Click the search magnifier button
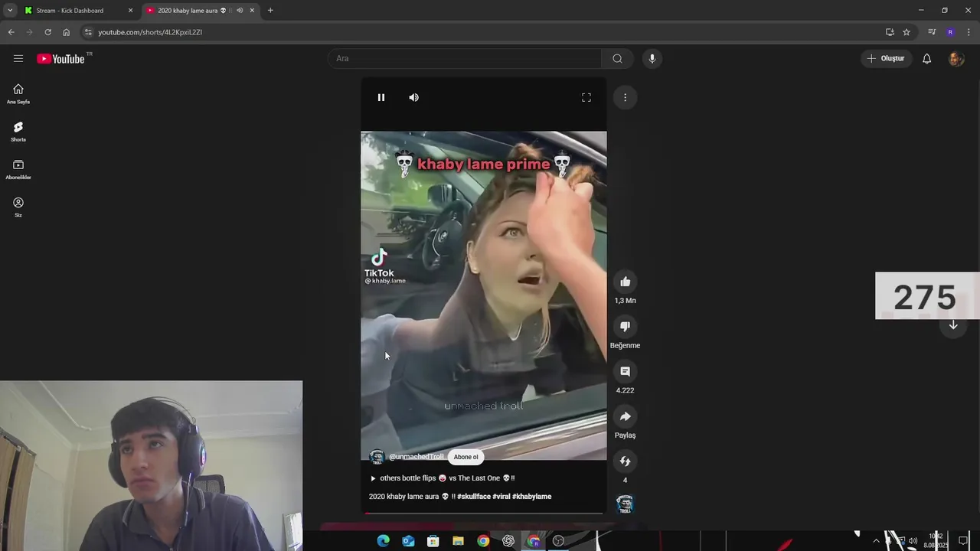Image resolution: width=980 pixels, height=551 pixels. 617,58
